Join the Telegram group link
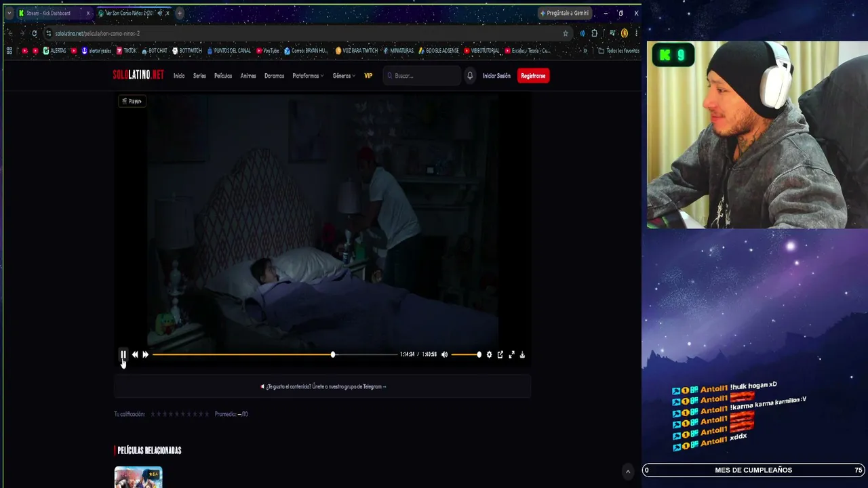The height and width of the screenshot is (488, 868). 323,387
